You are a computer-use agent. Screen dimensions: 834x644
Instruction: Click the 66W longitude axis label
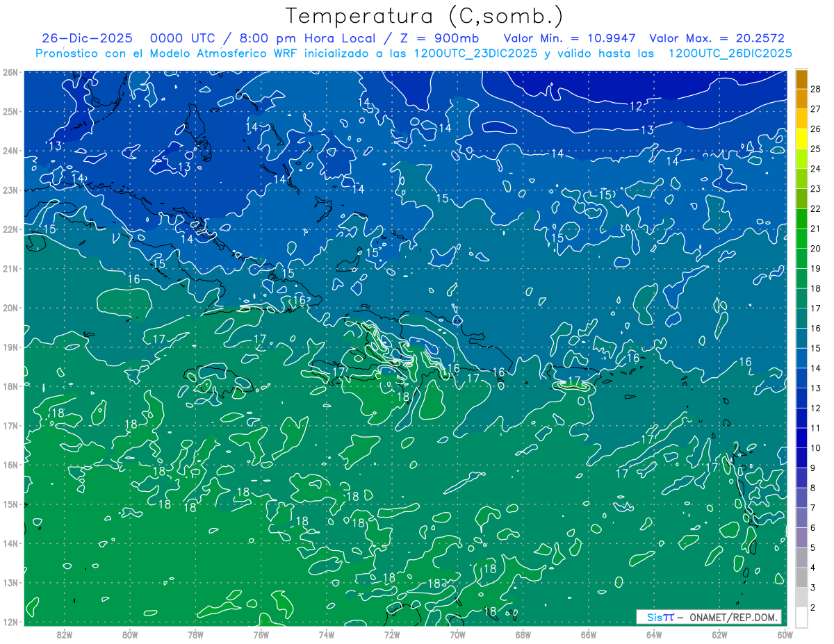pos(588,634)
